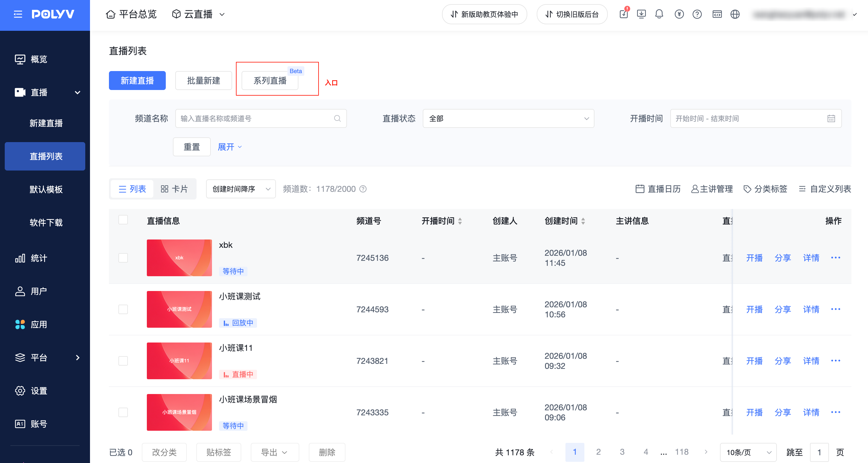Click the 系列直播 Beta button
The height and width of the screenshot is (463, 868).
(x=270, y=81)
